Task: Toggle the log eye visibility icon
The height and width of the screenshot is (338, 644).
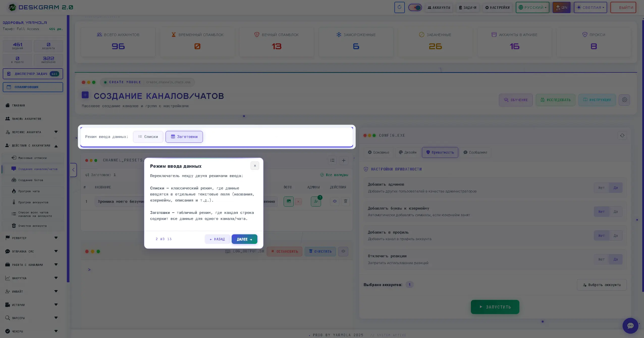Action: pyautogui.click(x=343, y=251)
